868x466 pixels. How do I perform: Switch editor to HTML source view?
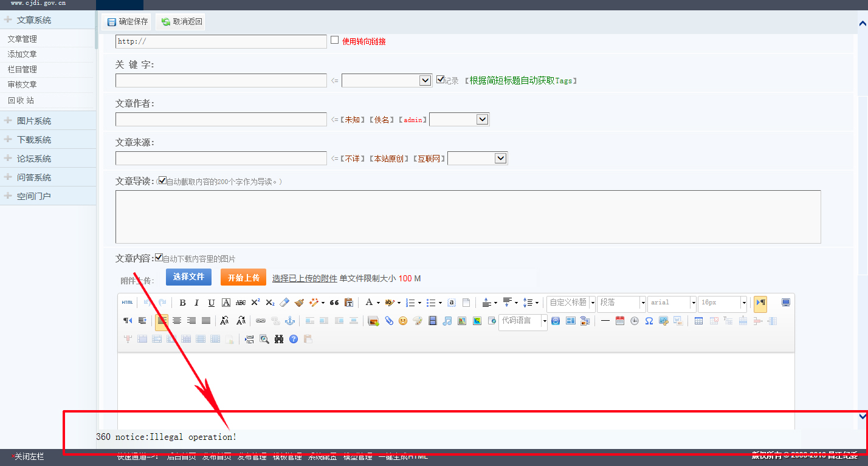(x=127, y=303)
